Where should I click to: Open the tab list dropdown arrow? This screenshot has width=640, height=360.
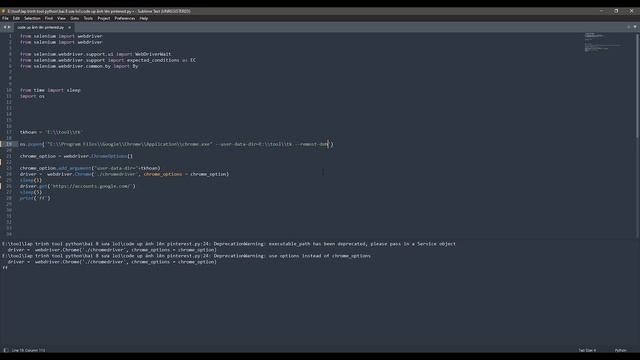tap(635, 27)
